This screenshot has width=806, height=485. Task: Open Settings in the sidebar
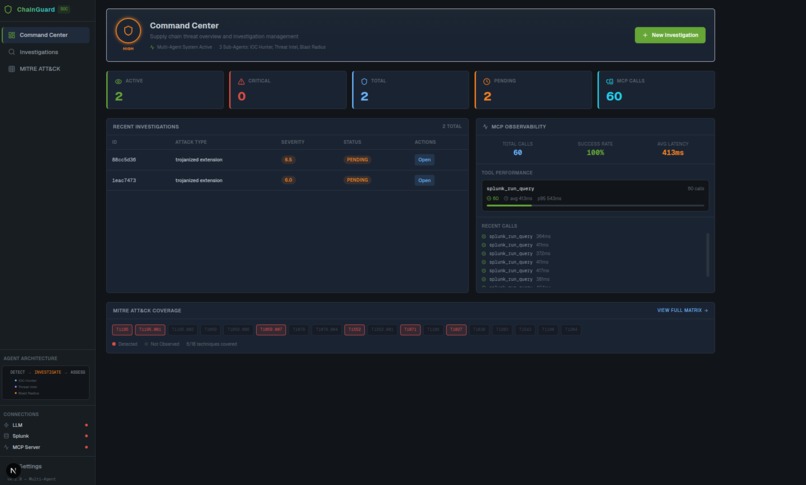coord(32,467)
